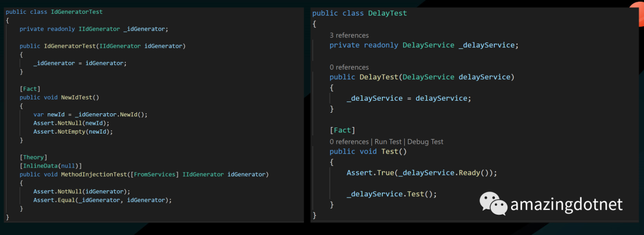The height and width of the screenshot is (235, 644).
Task: Open '0 references' CodeLens above DelayTest constructor
Action: [349, 67]
